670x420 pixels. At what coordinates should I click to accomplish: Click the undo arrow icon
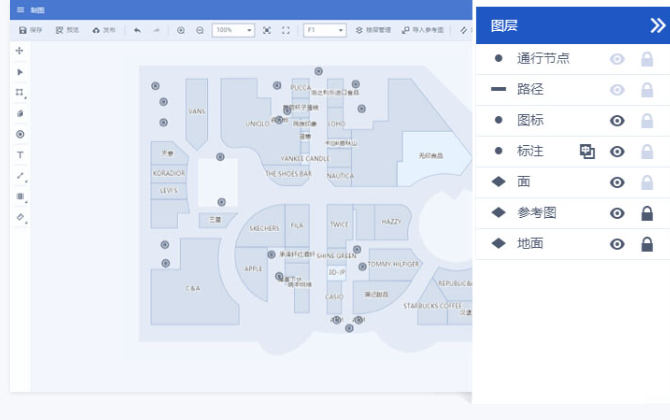pyautogui.click(x=137, y=31)
